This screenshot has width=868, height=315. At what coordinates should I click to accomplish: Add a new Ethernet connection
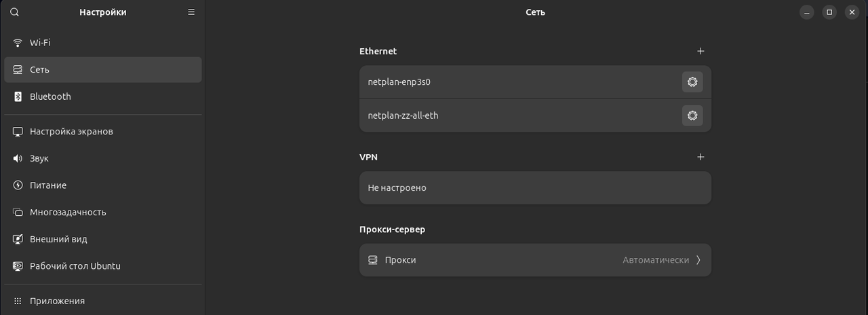(x=701, y=51)
